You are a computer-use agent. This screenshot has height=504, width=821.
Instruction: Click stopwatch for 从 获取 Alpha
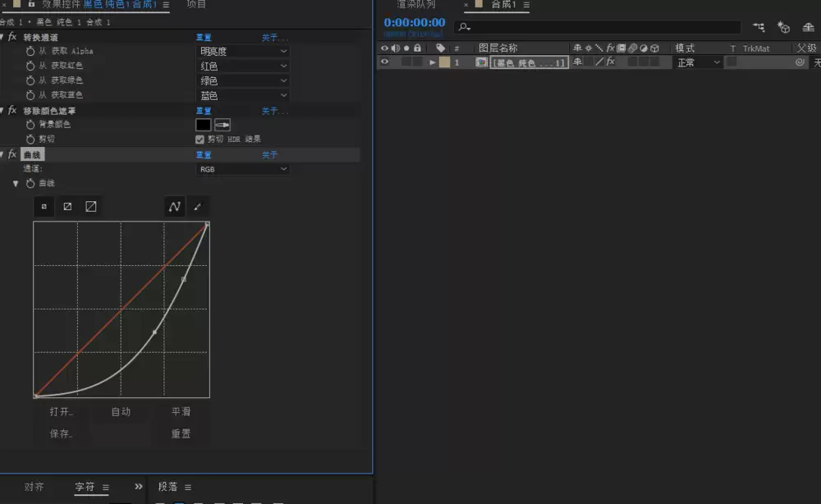[x=30, y=51]
